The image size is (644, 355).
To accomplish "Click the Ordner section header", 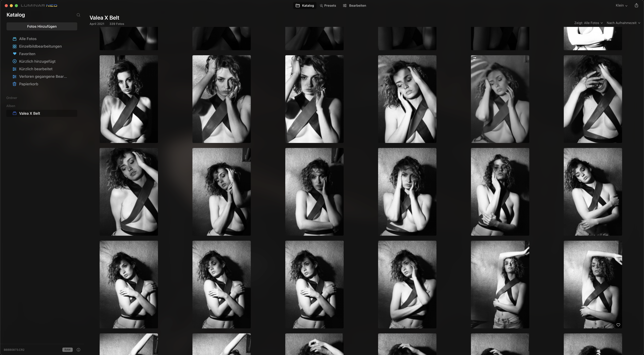I will click(x=12, y=98).
